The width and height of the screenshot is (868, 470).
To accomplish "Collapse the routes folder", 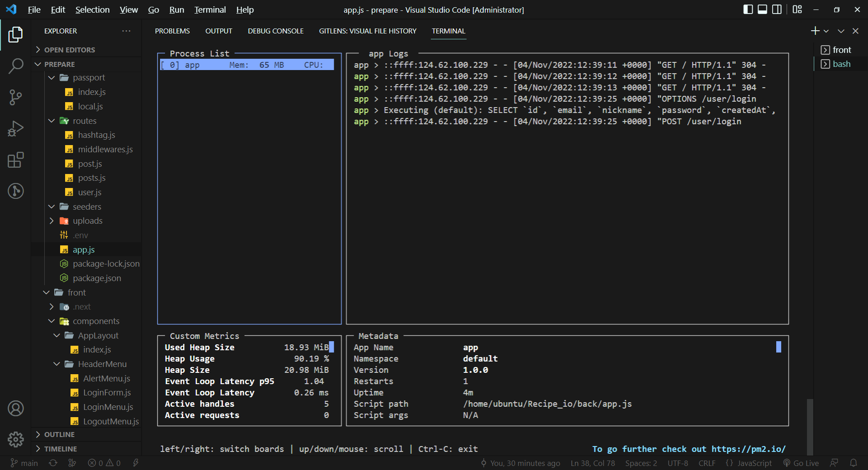I will pyautogui.click(x=86, y=121).
